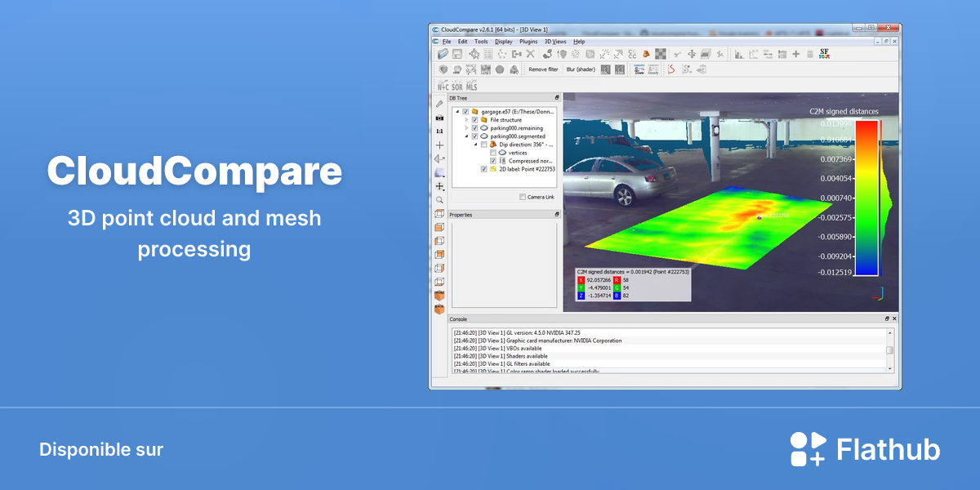Check the vertices checkbox
The width and height of the screenshot is (980, 490).
click(x=492, y=153)
